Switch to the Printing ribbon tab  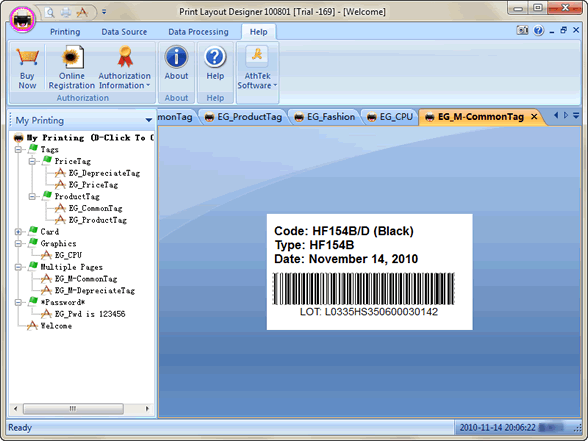[65, 32]
